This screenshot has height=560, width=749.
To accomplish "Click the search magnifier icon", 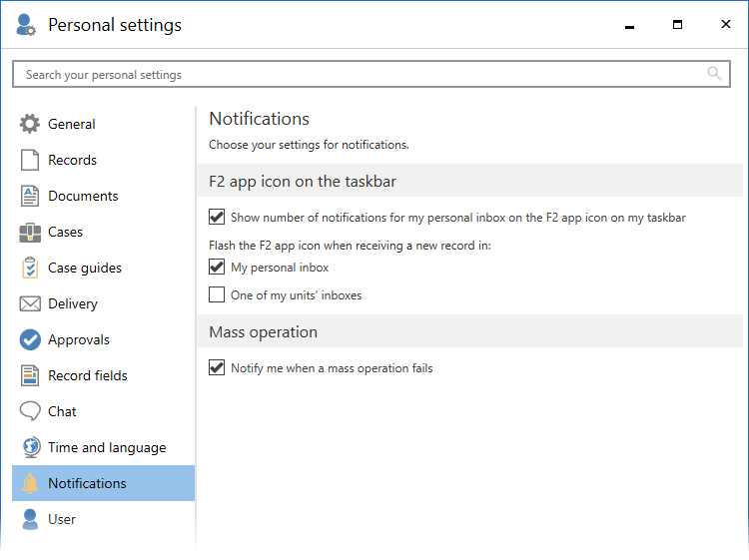I will click(714, 74).
